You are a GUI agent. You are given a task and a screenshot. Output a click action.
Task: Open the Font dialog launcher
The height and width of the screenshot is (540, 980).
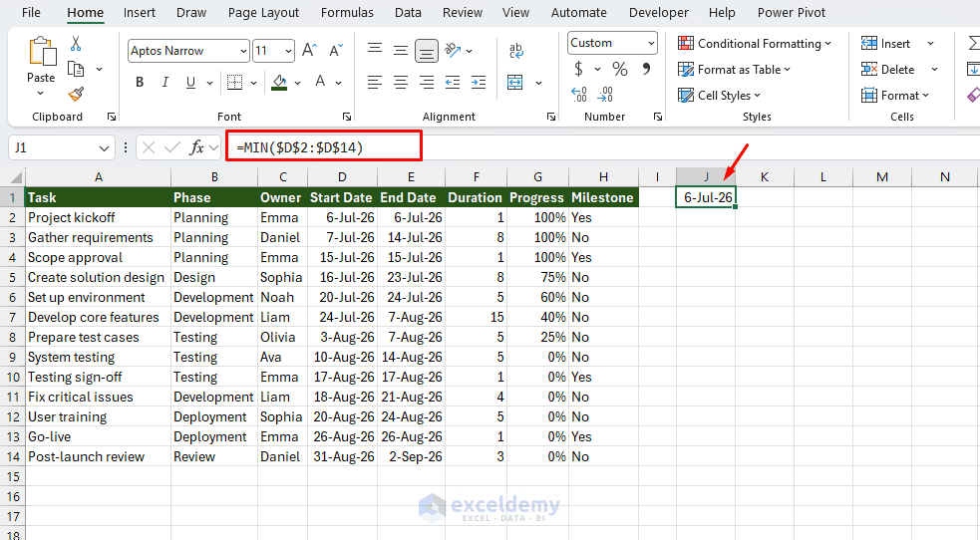[347, 117]
